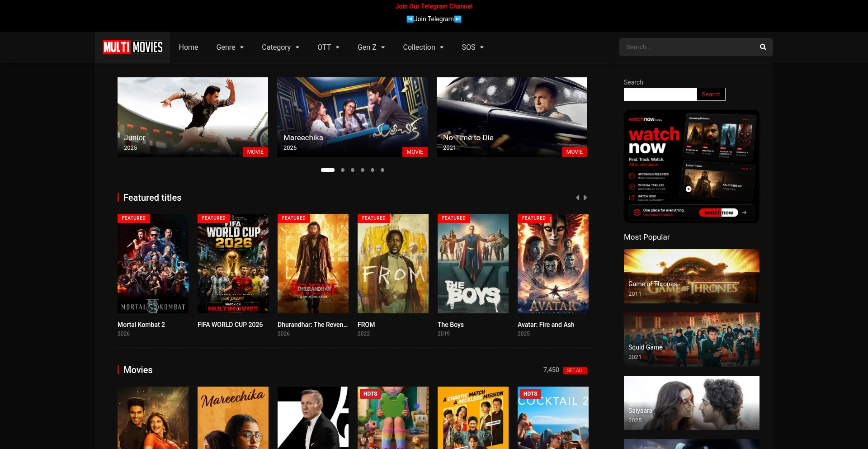Open the Mareechika poster in Movies row

pyautogui.click(x=233, y=418)
